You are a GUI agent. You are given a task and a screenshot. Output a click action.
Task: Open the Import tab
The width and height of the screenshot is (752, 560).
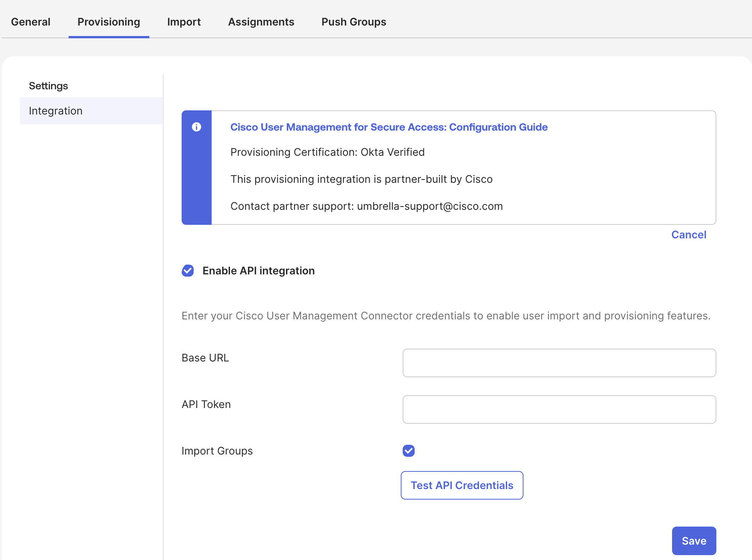click(184, 22)
